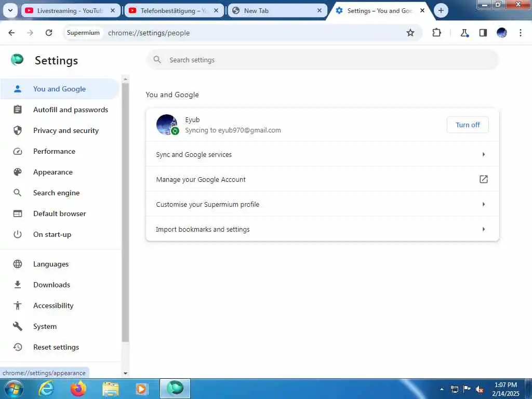
Task: Open a new tab with plus button
Action: [x=441, y=11]
